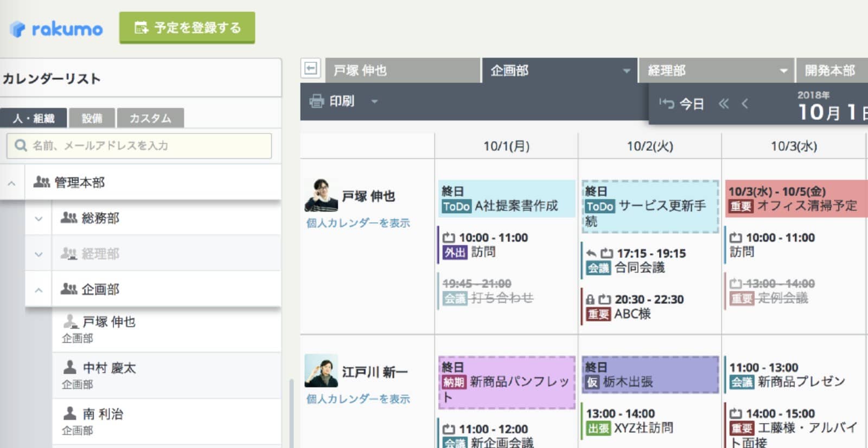Open the 工藤様・アルバイト面接 event
The height and width of the screenshot is (448, 868).
(794, 426)
